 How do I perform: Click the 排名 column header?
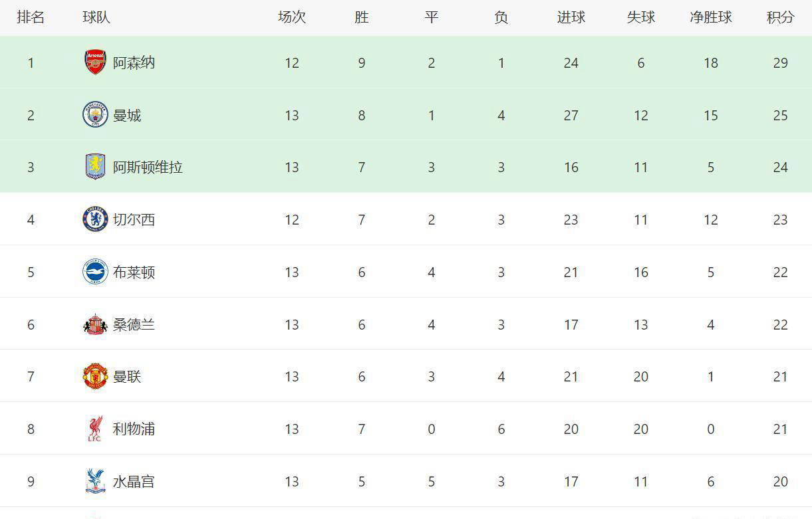pyautogui.click(x=31, y=17)
